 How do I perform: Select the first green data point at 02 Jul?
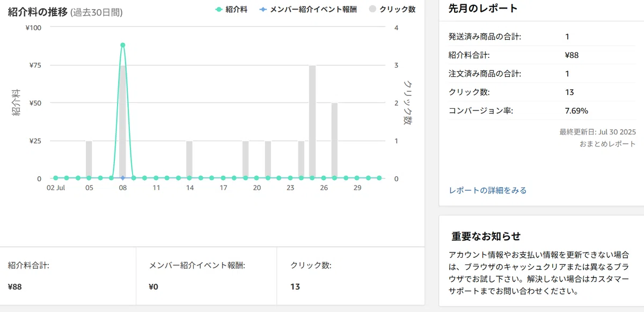pyautogui.click(x=55, y=177)
